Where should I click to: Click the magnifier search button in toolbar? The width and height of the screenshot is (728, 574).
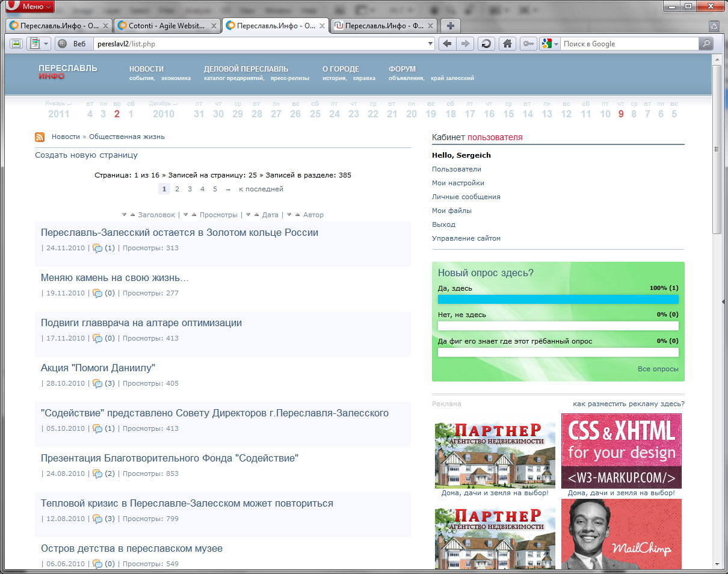click(x=706, y=44)
